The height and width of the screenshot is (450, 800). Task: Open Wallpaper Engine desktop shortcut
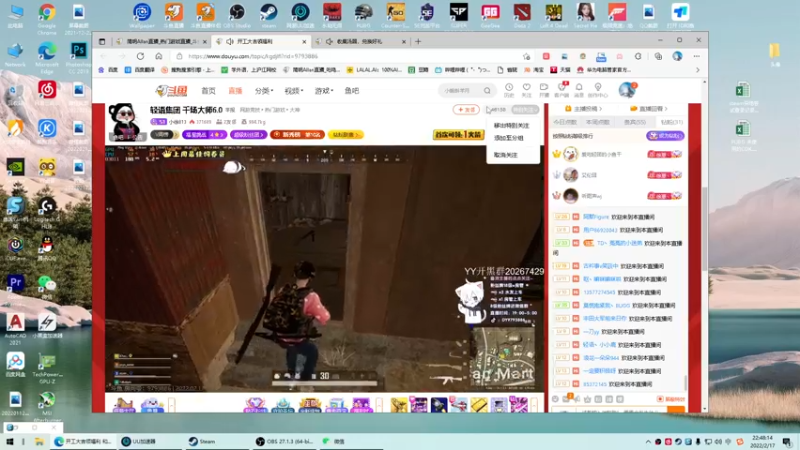(142, 15)
